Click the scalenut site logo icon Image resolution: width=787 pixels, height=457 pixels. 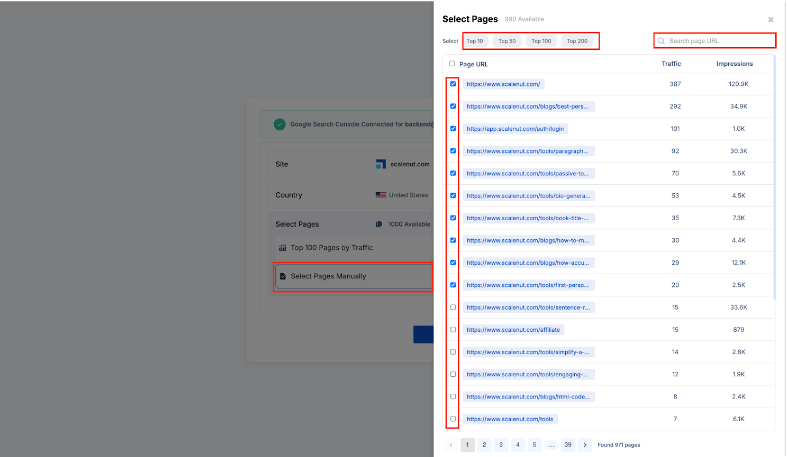[x=381, y=164]
